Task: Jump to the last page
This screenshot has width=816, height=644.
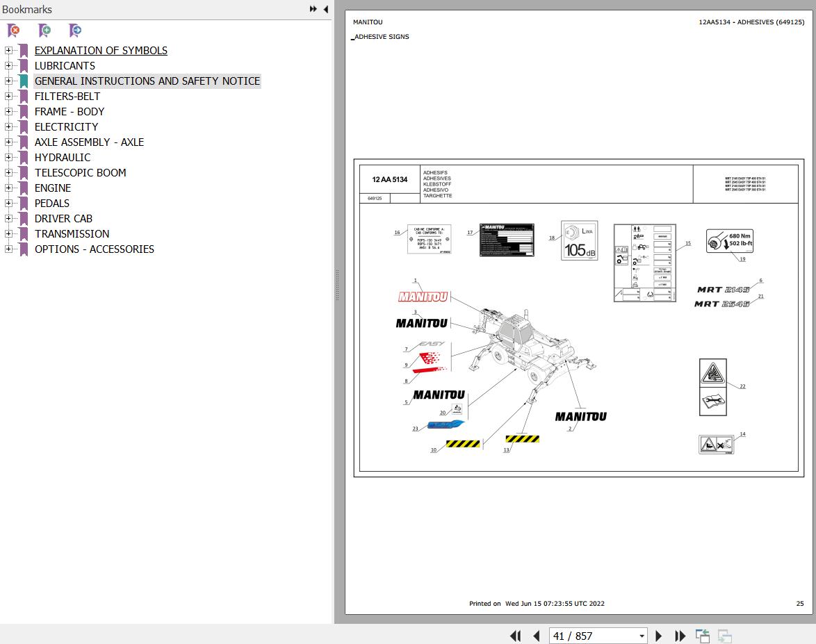Action: click(x=680, y=636)
